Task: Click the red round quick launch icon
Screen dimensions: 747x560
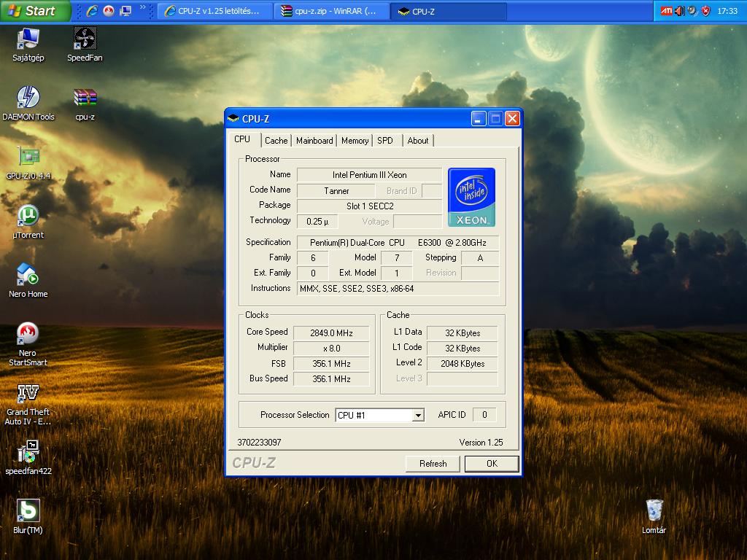Action: pyautogui.click(x=109, y=11)
